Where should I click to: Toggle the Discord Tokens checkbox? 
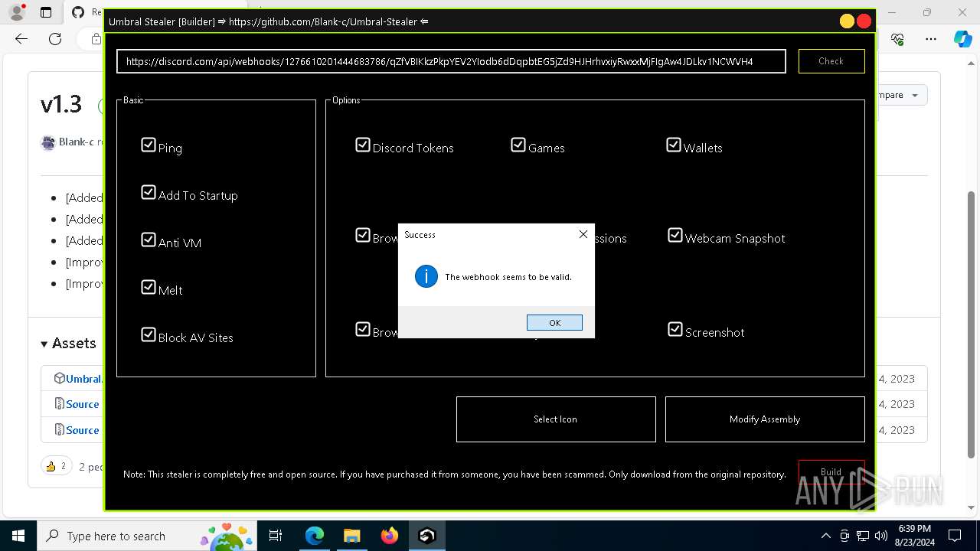363,145
